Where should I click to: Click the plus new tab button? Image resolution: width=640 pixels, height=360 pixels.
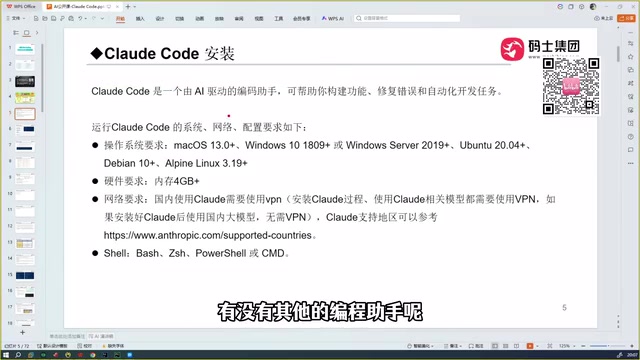pyautogui.click(x=128, y=7)
